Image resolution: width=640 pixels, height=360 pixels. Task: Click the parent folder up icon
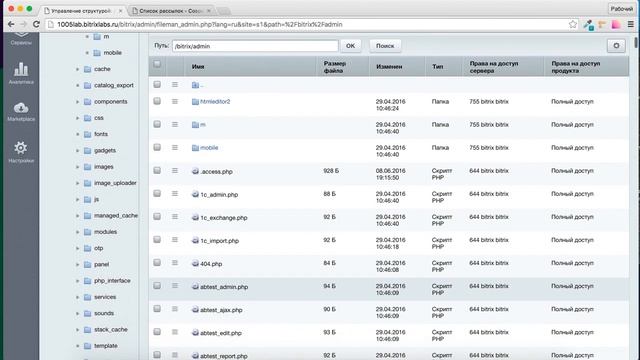click(x=197, y=85)
